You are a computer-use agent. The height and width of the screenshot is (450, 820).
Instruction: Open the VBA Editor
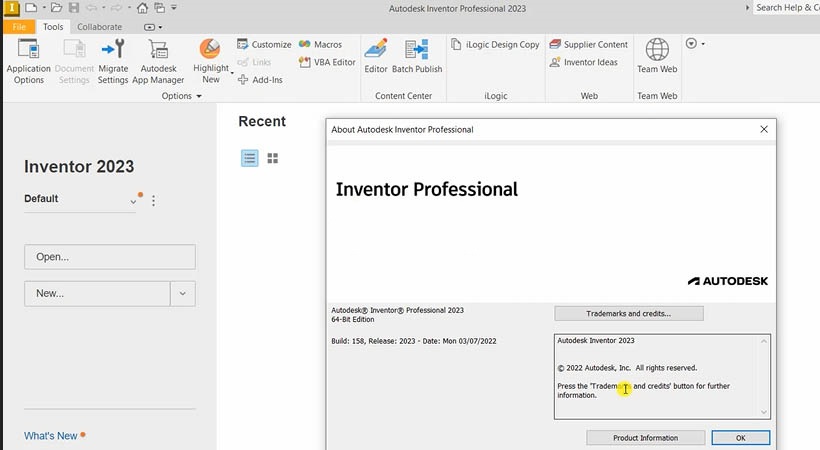pyautogui.click(x=327, y=62)
